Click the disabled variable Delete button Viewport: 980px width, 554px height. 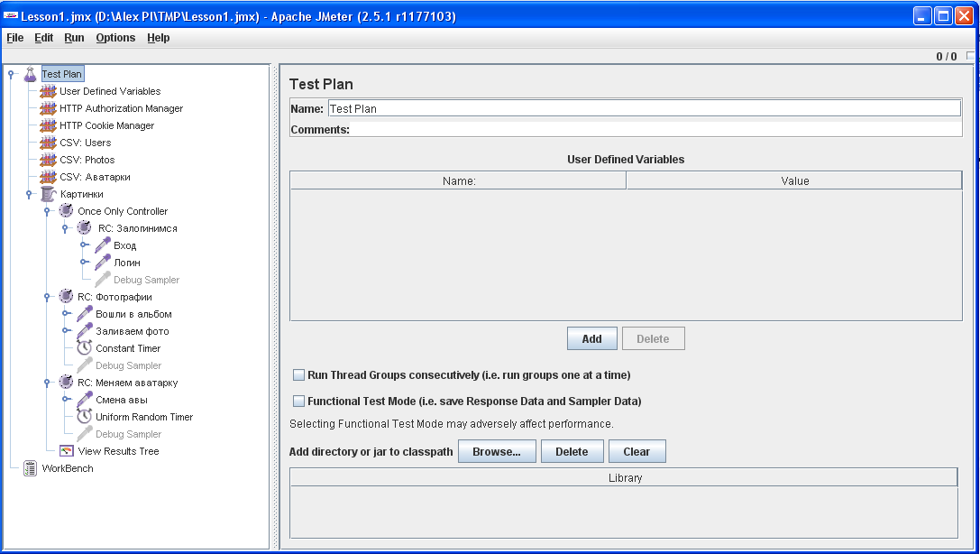pos(653,339)
